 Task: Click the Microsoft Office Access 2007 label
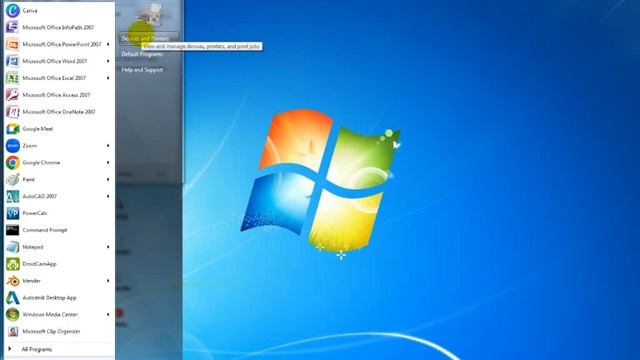tap(56, 95)
